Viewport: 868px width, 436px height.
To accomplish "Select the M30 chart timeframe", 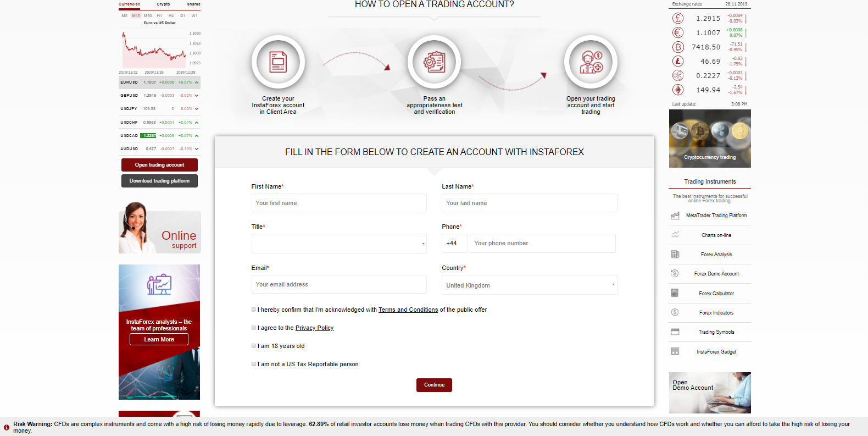I will 148,15.
